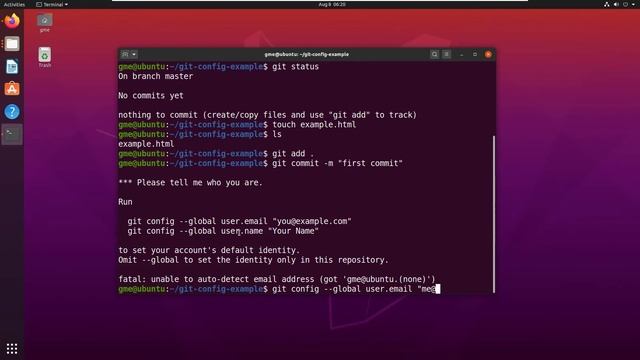This screenshot has width=640, height=360.
Task: Click the "fatal: unable to auto-detect" line
Action: point(277,279)
